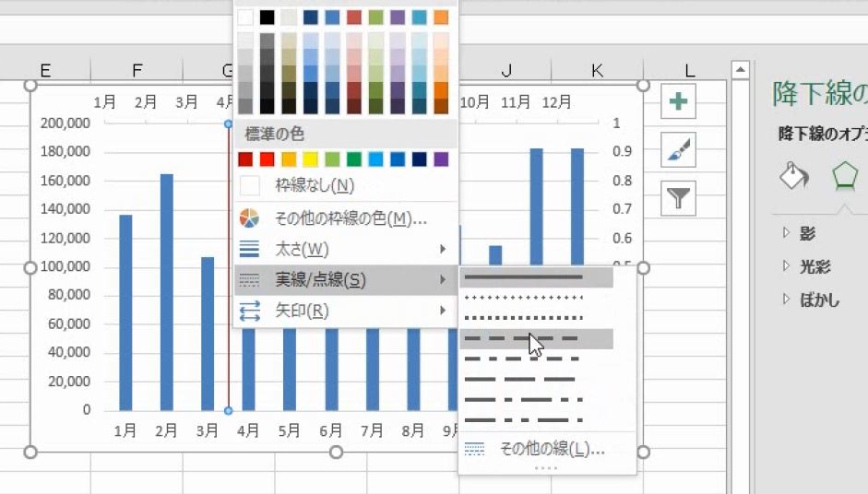Viewport: 868px width, 494px height.
Task: Click the 3月 bar in the chart
Action: pos(208,334)
